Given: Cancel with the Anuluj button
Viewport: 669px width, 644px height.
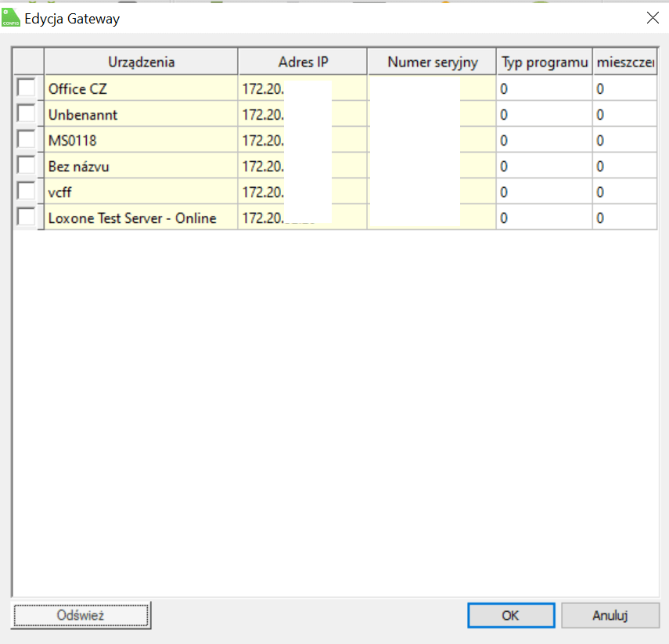Looking at the screenshot, I should pyautogui.click(x=610, y=615).
